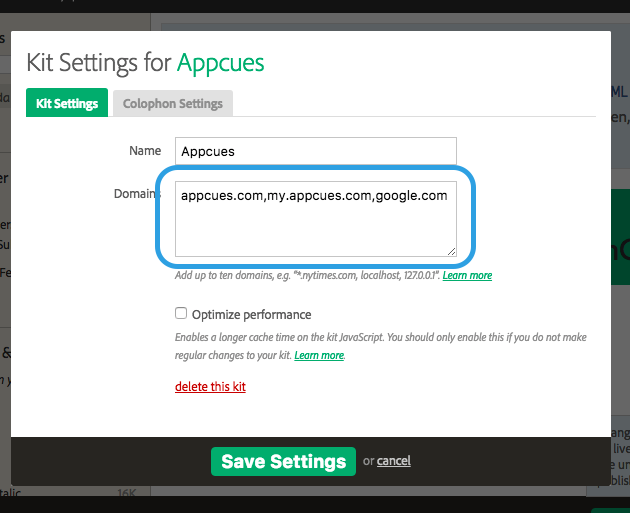The width and height of the screenshot is (630, 513).
Task: Click the Save Settings button
Action: (283, 461)
